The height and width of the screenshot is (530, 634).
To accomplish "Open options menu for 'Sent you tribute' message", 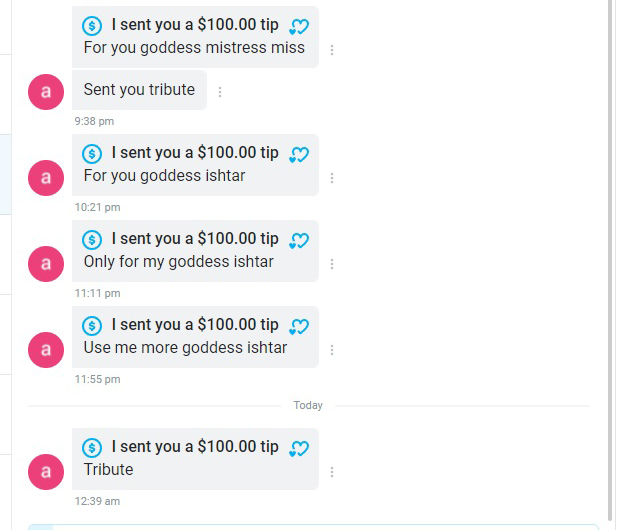I will pyautogui.click(x=220, y=92).
